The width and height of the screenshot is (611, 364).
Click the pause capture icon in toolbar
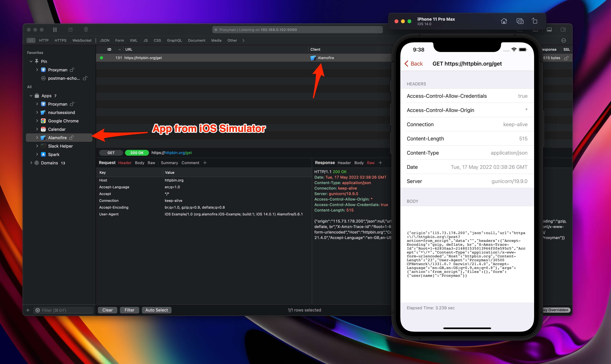tap(55, 30)
